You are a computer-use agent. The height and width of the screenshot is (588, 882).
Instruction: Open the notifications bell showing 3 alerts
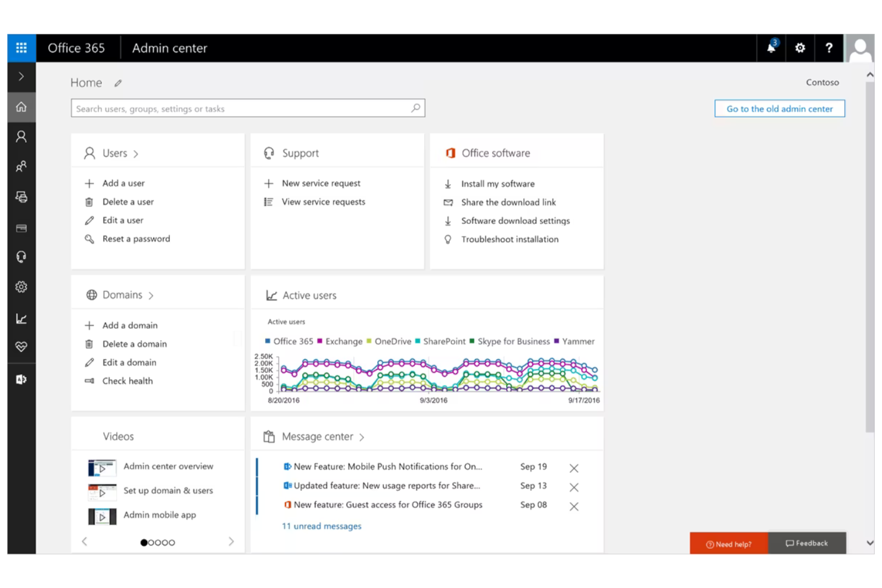(771, 48)
